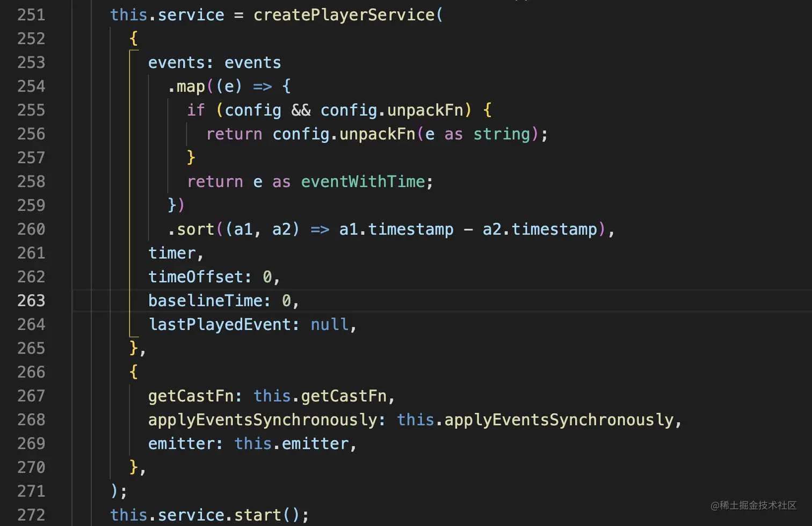Click line number 255 in the gutter
The image size is (812, 526).
tap(31, 110)
